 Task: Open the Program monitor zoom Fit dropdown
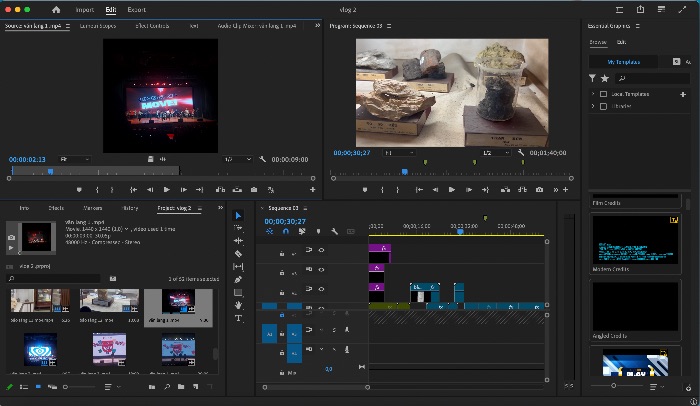(x=400, y=153)
